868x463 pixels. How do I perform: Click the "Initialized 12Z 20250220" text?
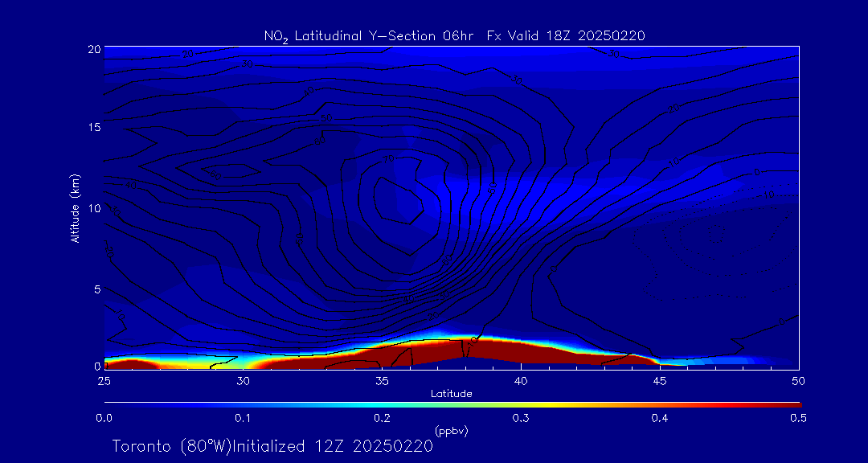[332, 446]
